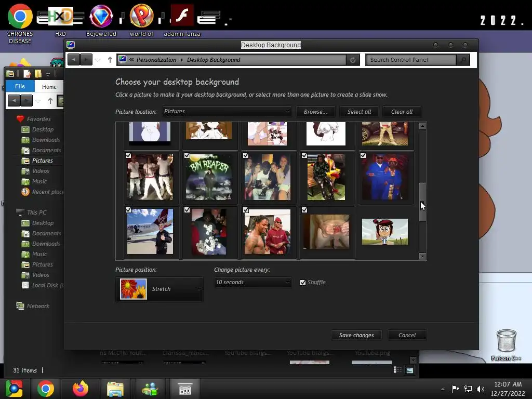Click the network icon in system tray

pos(468,389)
